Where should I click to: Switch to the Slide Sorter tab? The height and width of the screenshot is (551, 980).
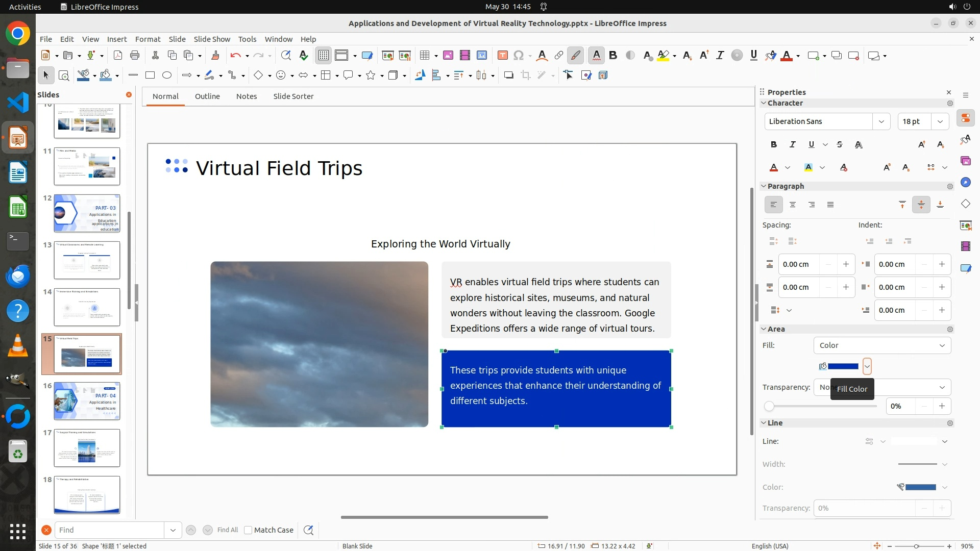coord(293,96)
